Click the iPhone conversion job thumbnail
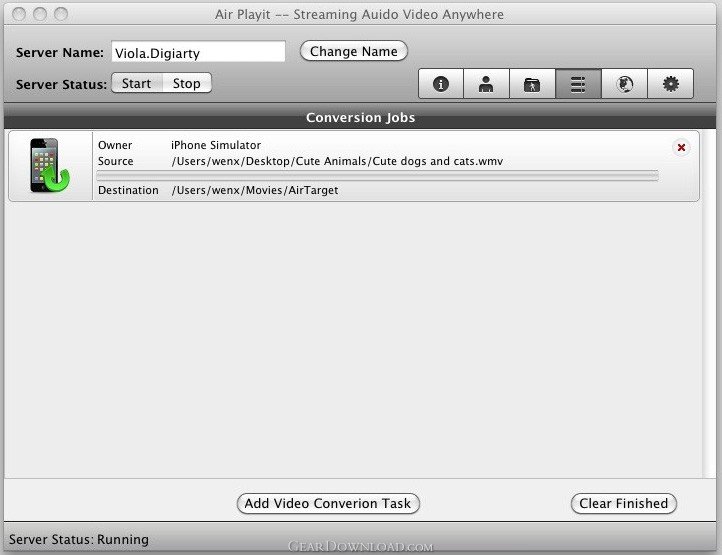The width and height of the screenshot is (722, 555). pos(50,165)
